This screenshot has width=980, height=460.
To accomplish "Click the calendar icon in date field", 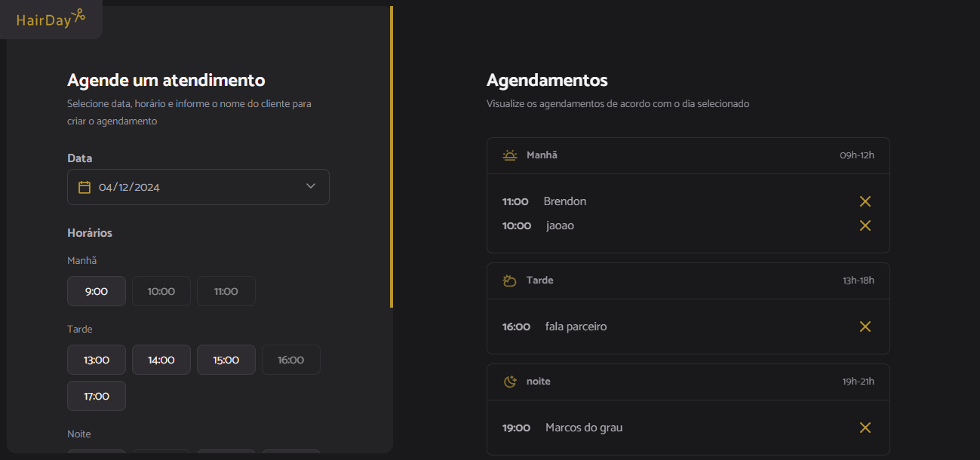I will pyautogui.click(x=84, y=187).
